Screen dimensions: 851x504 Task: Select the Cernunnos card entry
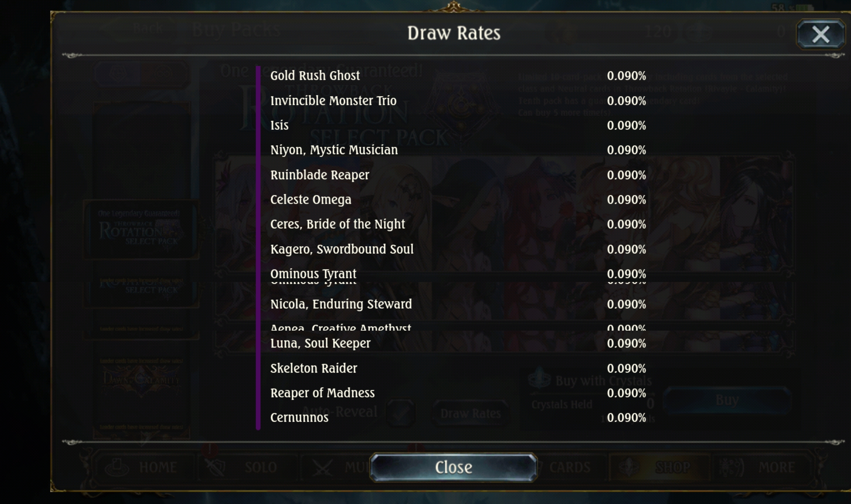(x=458, y=418)
